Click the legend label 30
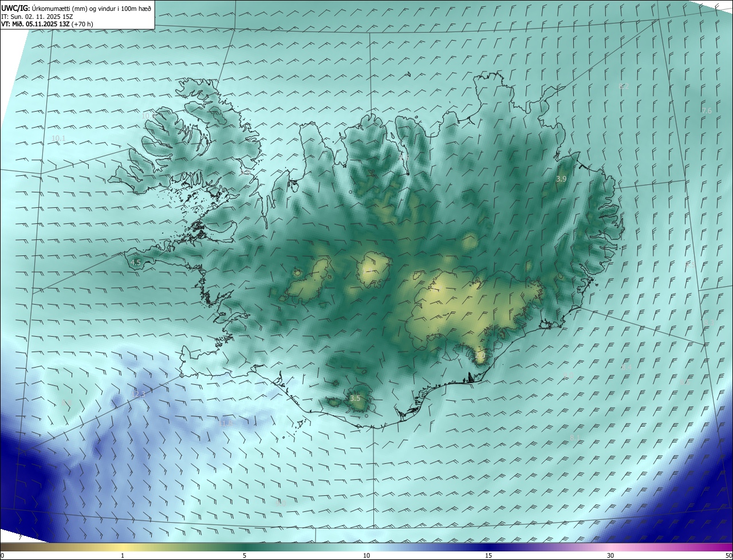The width and height of the screenshot is (733, 560). coord(610,555)
